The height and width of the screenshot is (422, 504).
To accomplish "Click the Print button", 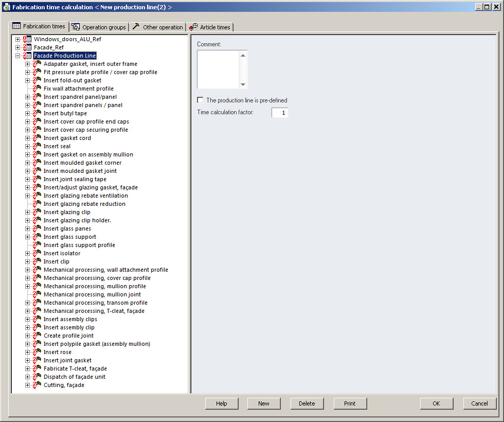I will [x=350, y=403].
